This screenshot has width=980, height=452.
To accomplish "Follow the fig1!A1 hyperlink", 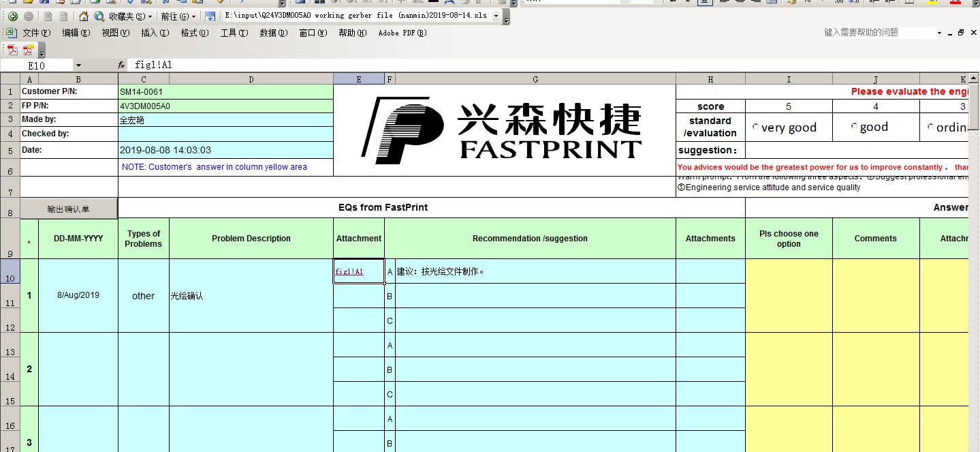I will pos(349,271).
